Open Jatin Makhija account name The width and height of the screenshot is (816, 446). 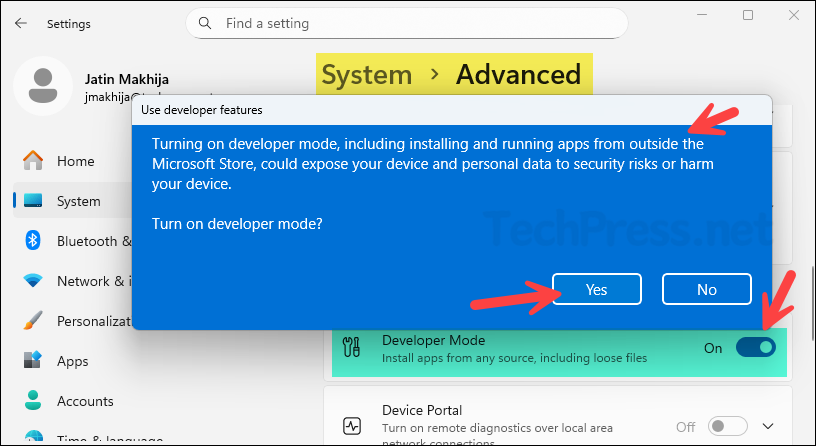point(126,79)
